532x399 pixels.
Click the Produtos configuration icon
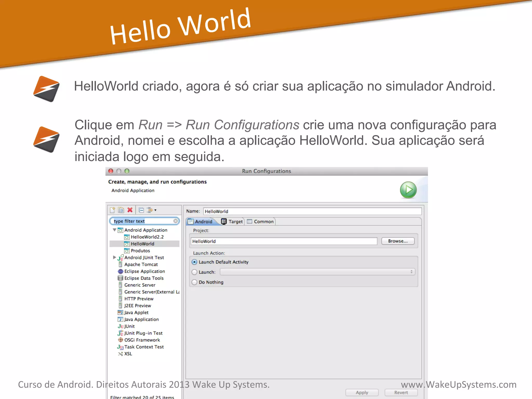(x=127, y=251)
